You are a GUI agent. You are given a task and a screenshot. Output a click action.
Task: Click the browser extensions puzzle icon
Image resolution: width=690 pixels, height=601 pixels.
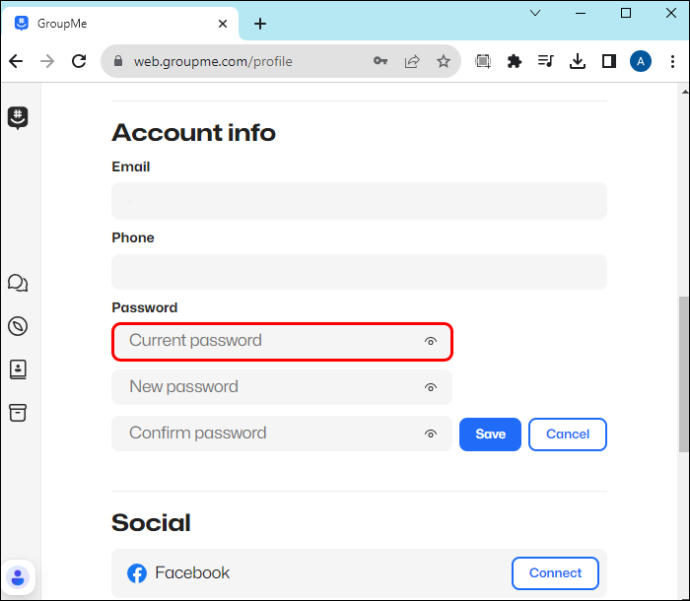(514, 61)
